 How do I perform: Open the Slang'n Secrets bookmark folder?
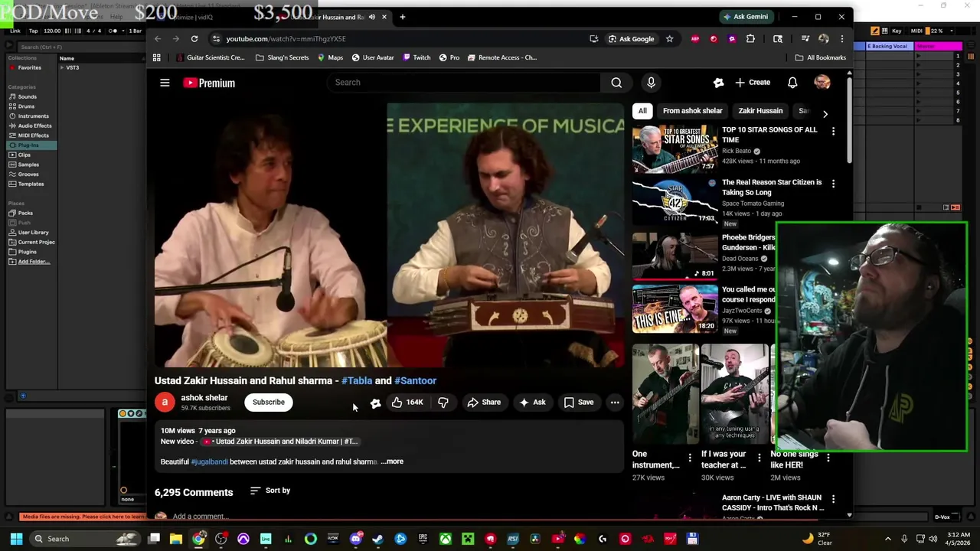[282, 57]
